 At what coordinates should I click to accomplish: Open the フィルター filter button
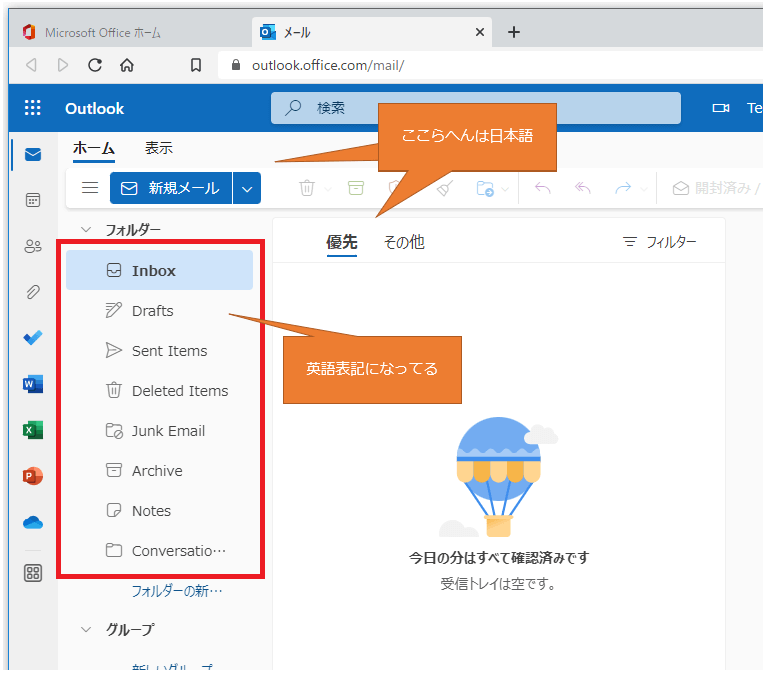click(659, 242)
